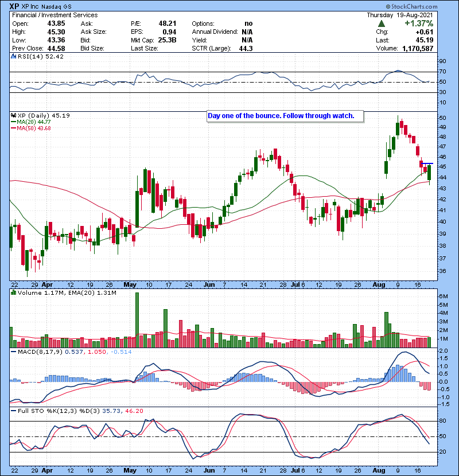Screen dimensions: 459x476
Task: Click the green MA(20) 44.77 legend
Action: 30,122
